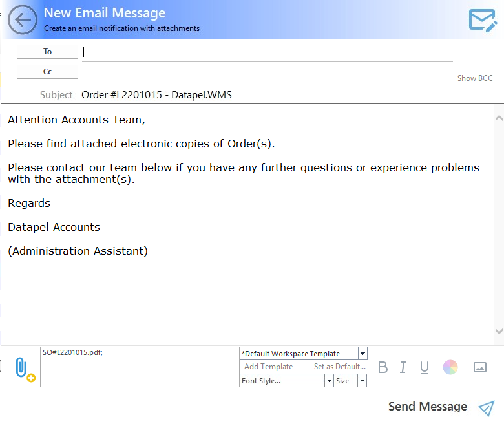Edit the Subject line text
This screenshot has width=504, height=428.
[x=156, y=95]
